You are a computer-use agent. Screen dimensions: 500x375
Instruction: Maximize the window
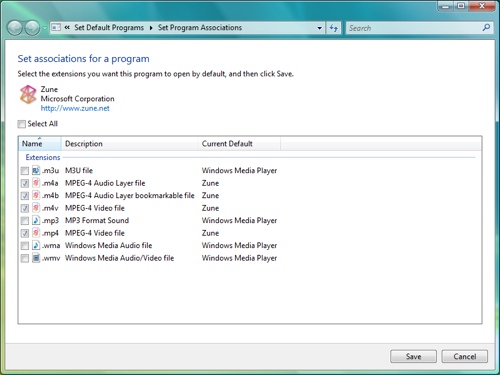click(x=461, y=6)
